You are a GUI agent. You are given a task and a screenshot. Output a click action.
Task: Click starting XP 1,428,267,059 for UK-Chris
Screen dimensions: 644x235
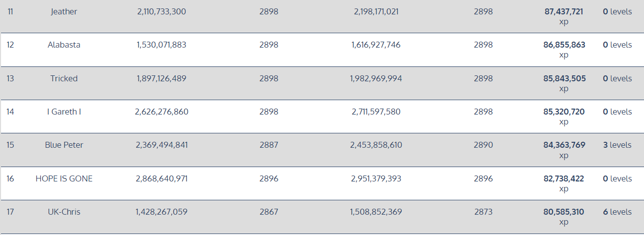[161, 212]
